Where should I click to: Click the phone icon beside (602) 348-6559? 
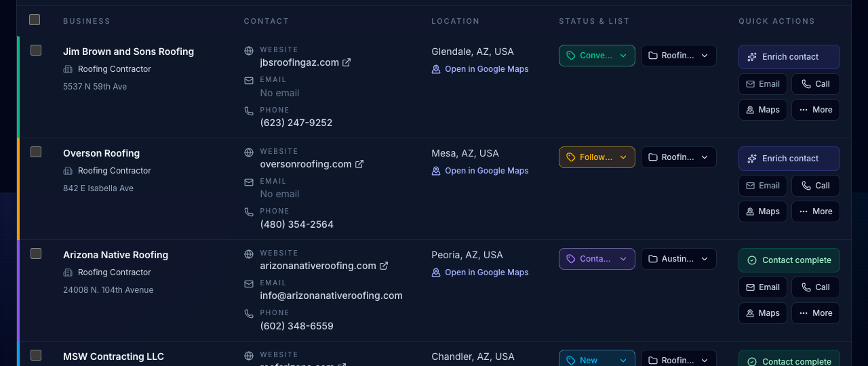pyautogui.click(x=249, y=314)
